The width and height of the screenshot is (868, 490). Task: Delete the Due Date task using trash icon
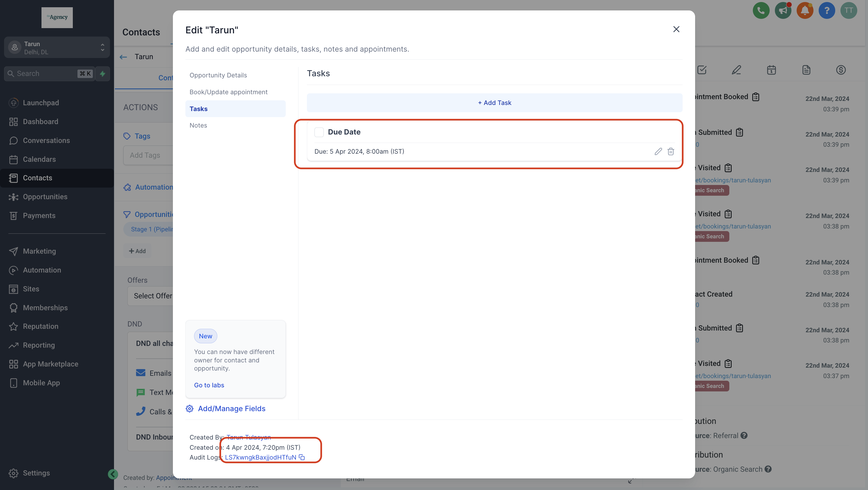pos(670,151)
